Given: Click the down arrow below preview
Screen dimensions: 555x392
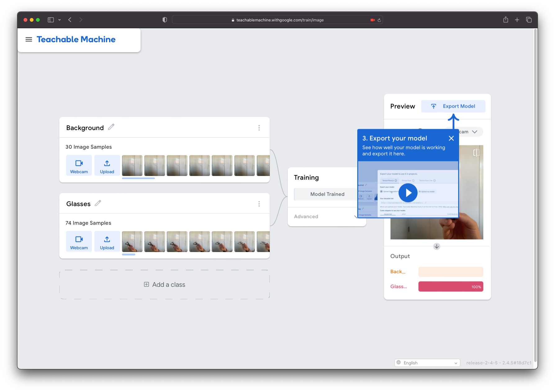Looking at the screenshot, I should pos(437,246).
